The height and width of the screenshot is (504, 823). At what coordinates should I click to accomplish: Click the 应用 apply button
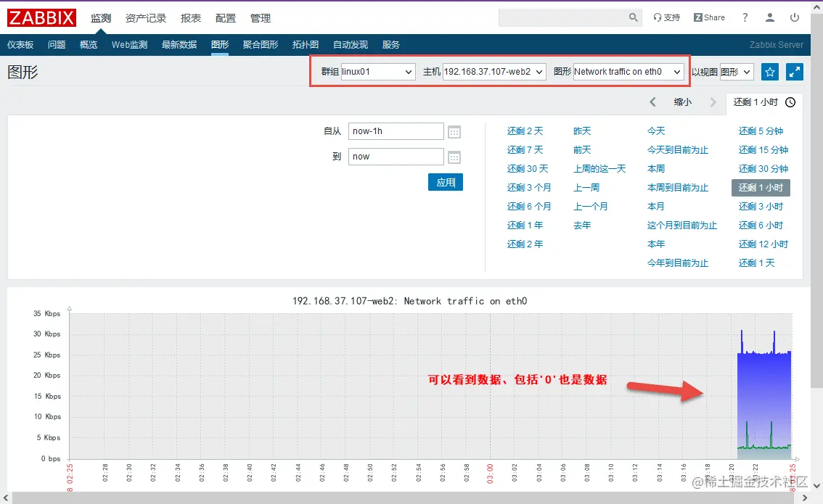tap(445, 183)
